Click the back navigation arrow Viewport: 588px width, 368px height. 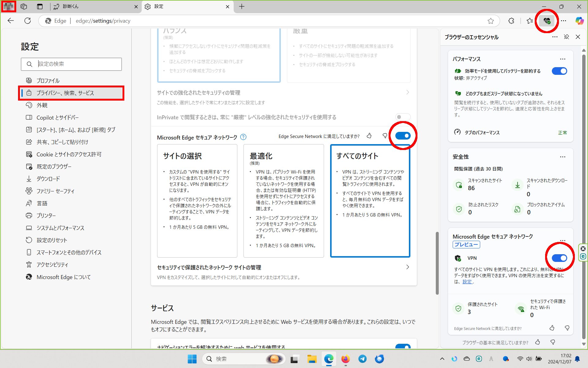pos(11,21)
